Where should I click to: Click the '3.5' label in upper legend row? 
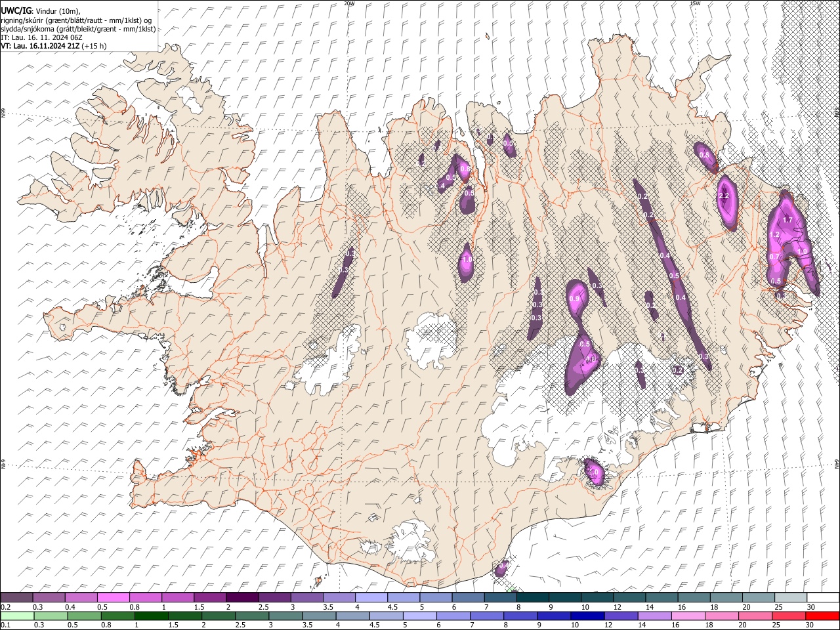pyautogui.click(x=327, y=606)
